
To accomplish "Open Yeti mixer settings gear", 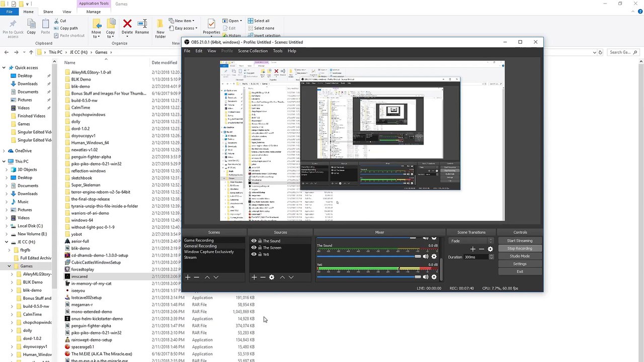I will [x=434, y=277].
